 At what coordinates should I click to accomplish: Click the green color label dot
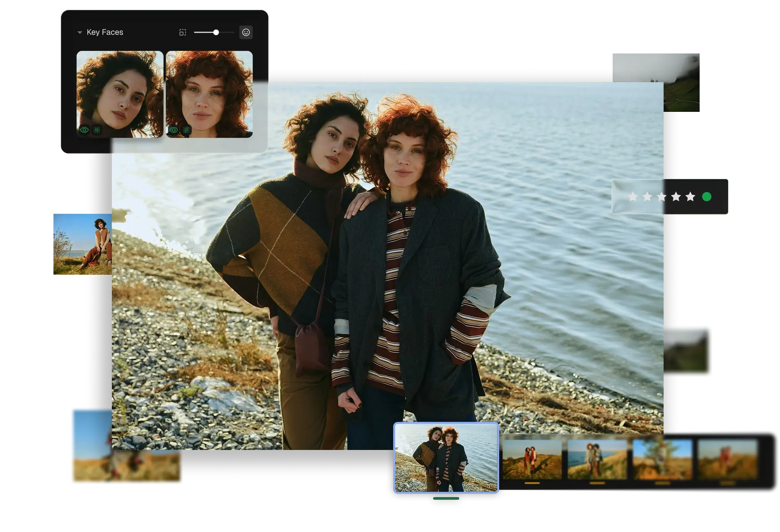click(707, 197)
